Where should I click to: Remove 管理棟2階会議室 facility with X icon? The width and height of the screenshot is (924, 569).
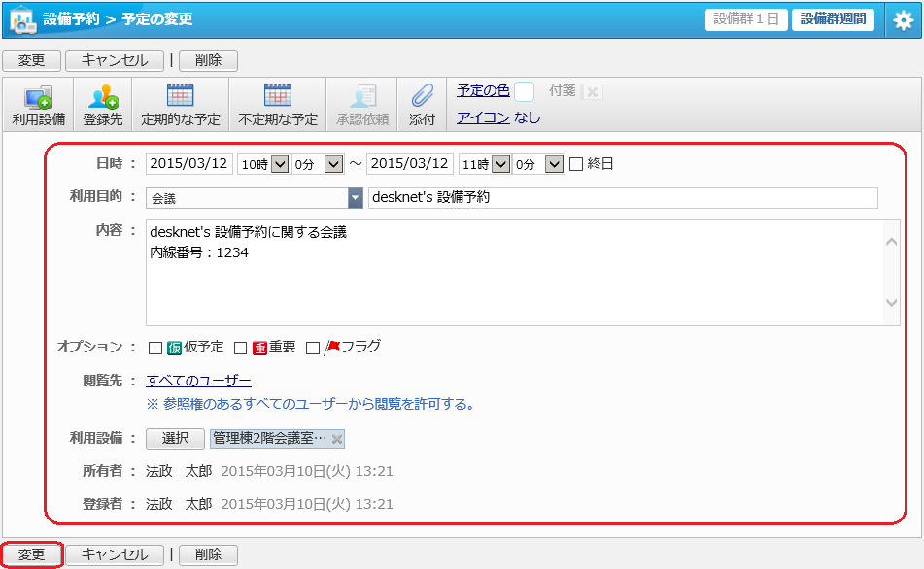(337, 439)
